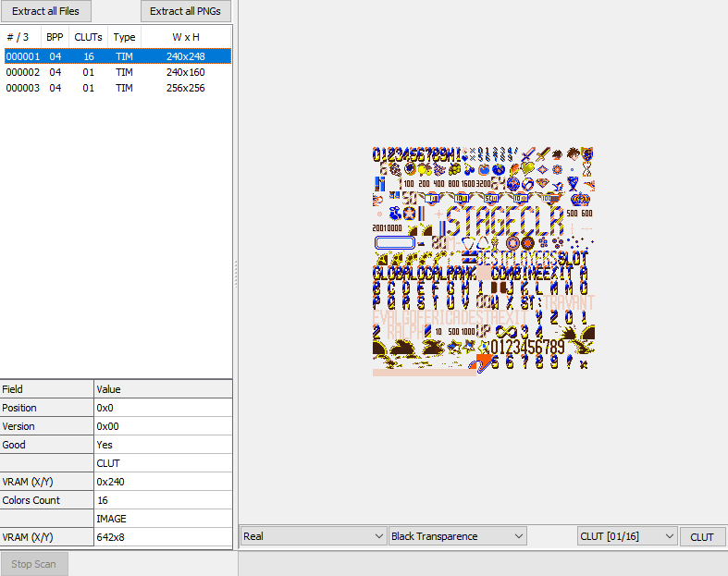Click the W x H column header
728x576 pixels.
tap(185, 37)
